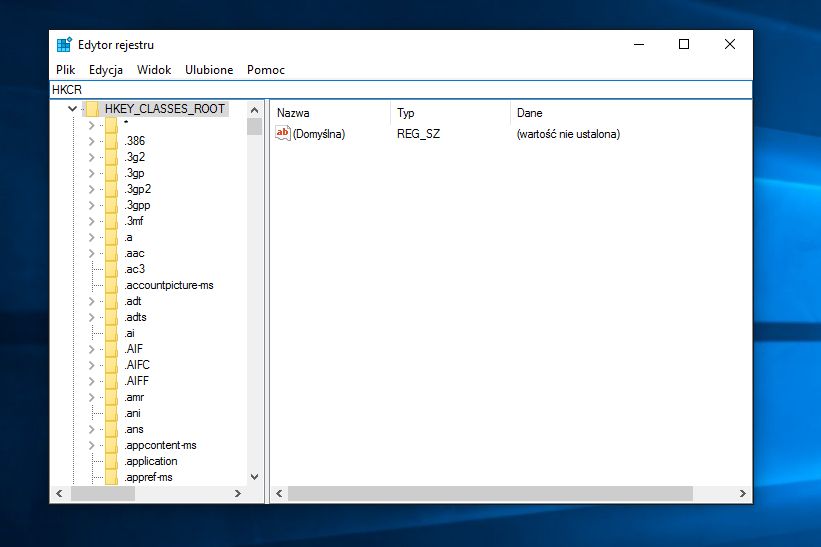Click the folder icon next to .appref-ms
The image size is (821, 547).
click(x=111, y=477)
